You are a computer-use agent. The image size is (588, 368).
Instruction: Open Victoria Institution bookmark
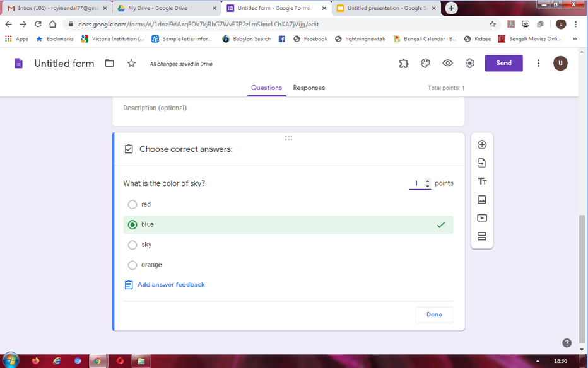112,38
